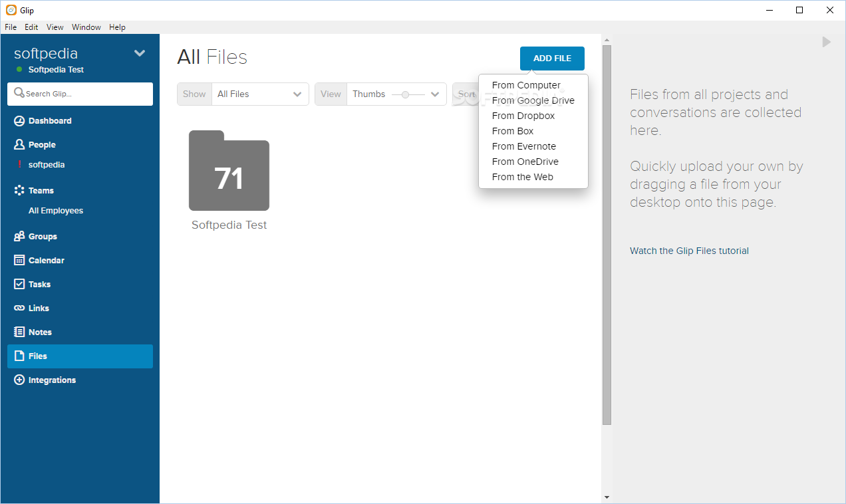The height and width of the screenshot is (504, 846).
Task: Click the ADD FILE button
Action: [552, 59]
